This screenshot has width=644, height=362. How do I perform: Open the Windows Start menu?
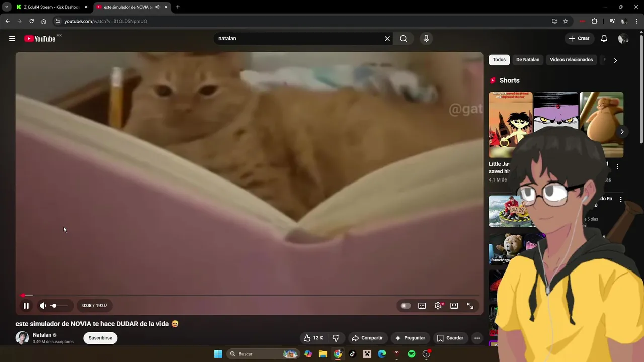tap(218, 354)
